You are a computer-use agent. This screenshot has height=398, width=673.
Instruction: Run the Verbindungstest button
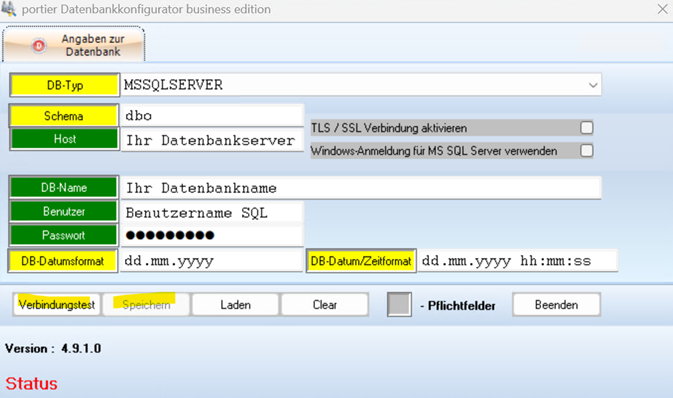[57, 305]
